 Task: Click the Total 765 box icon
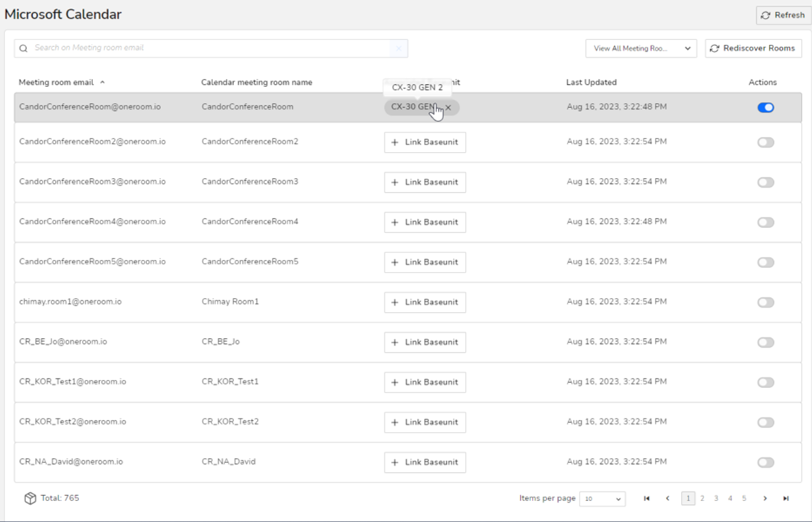click(x=30, y=498)
